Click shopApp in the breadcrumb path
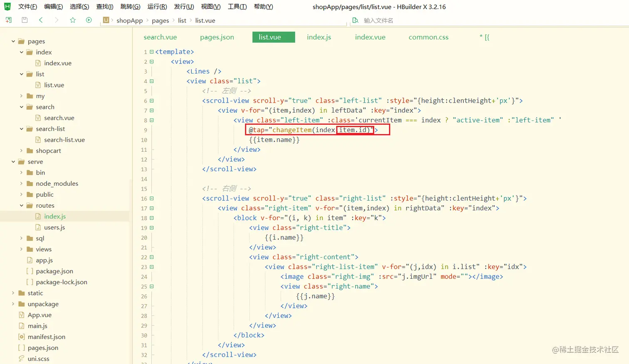629x364 pixels. click(130, 20)
